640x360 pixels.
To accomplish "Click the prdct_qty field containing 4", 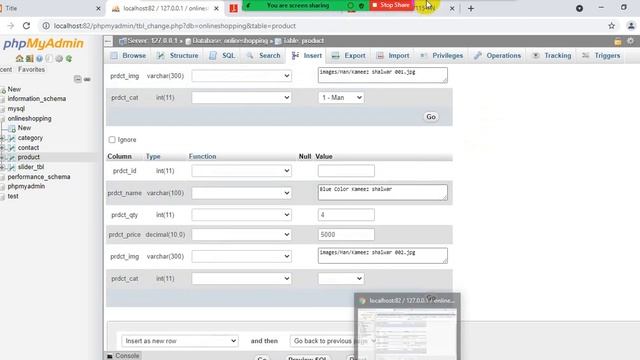I will pos(346,215).
